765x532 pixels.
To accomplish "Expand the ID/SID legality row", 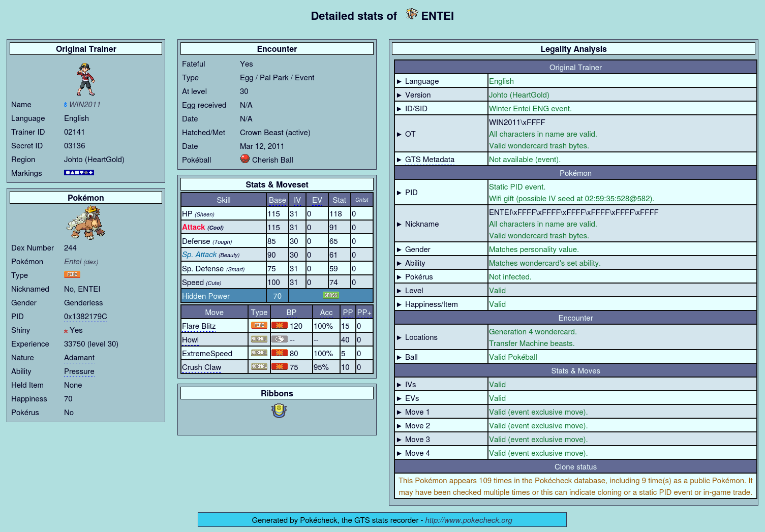I will [x=399, y=109].
